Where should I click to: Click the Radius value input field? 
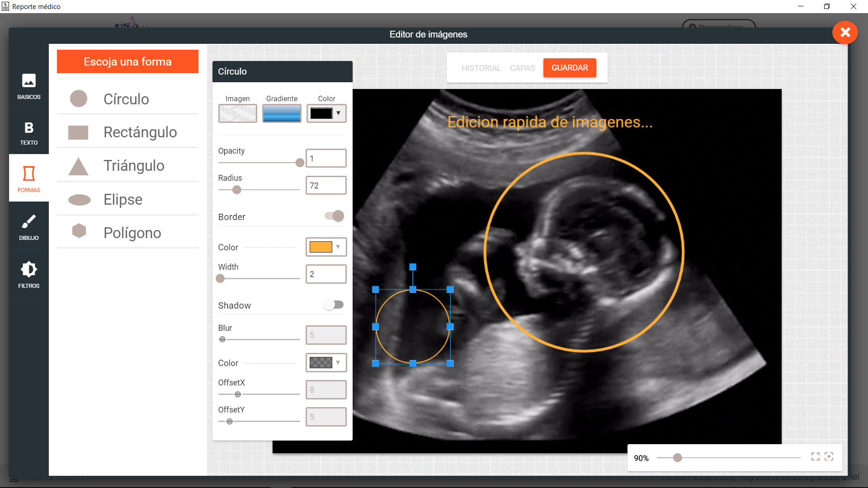pos(325,186)
